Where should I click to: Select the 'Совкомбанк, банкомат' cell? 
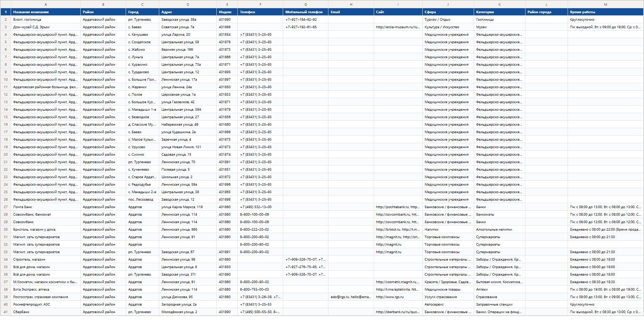pos(46,215)
